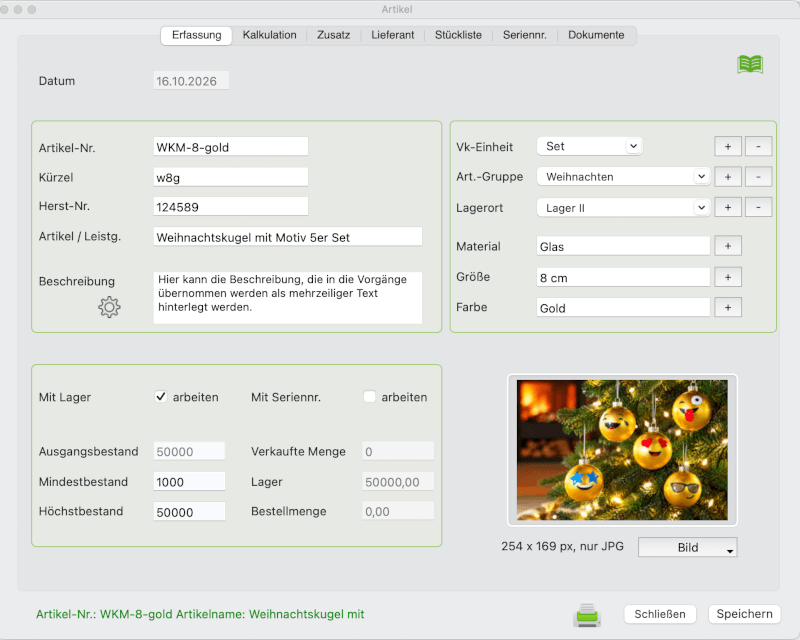Switch to the Dokumente tab
This screenshot has height=640, width=800.
click(596, 35)
